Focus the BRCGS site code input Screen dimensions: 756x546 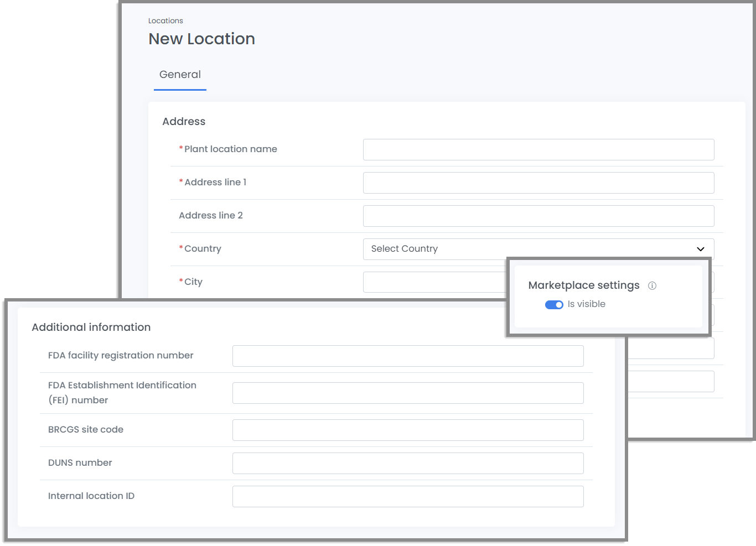pyautogui.click(x=408, y=430)
